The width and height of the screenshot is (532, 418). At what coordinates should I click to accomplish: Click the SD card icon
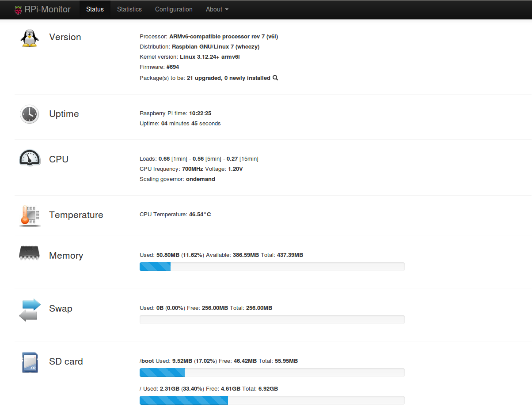click(30, 362)
